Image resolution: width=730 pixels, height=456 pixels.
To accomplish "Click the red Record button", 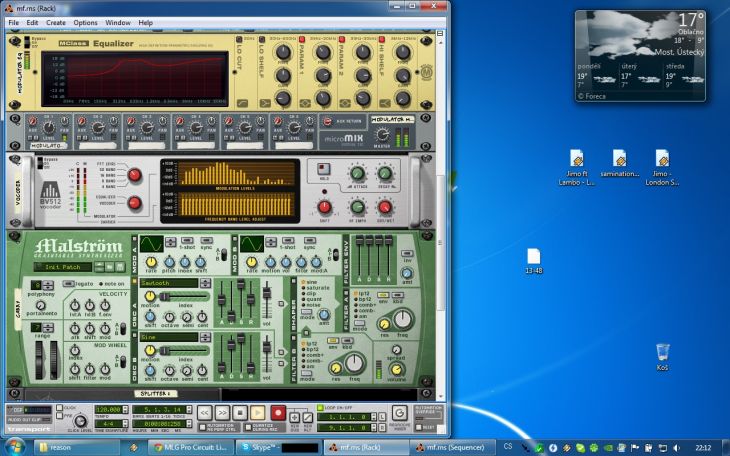I will 278,412.
